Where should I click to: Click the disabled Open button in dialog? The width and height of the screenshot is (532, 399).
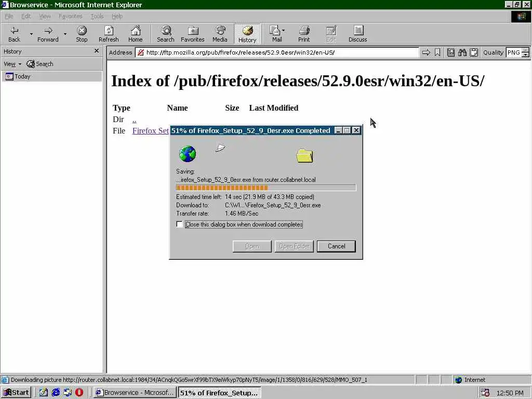click(x=252, y=246)
